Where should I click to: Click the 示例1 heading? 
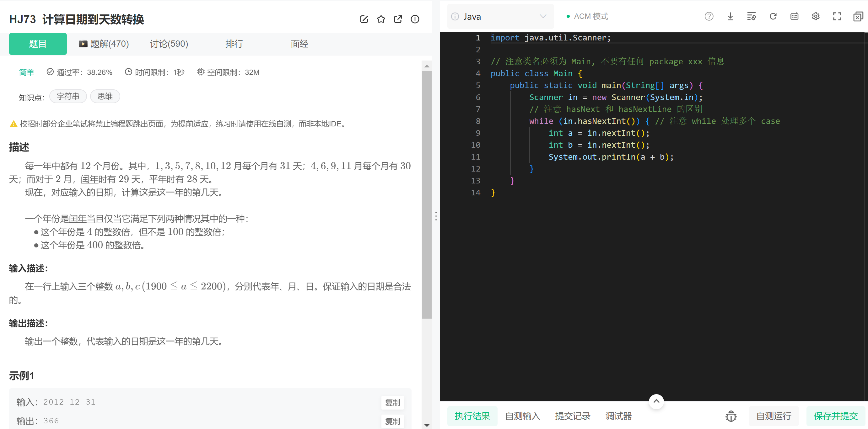(22, 376)
